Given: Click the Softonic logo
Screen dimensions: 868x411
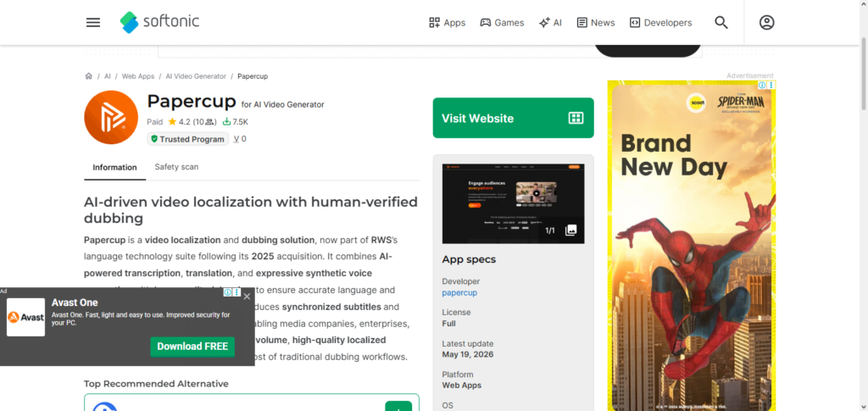Looking at the screenshot, I should click(159, 22).
